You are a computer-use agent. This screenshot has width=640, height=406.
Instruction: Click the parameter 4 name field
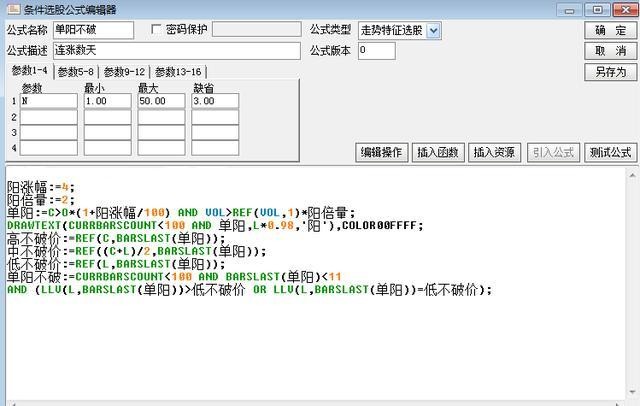(49, 148)
